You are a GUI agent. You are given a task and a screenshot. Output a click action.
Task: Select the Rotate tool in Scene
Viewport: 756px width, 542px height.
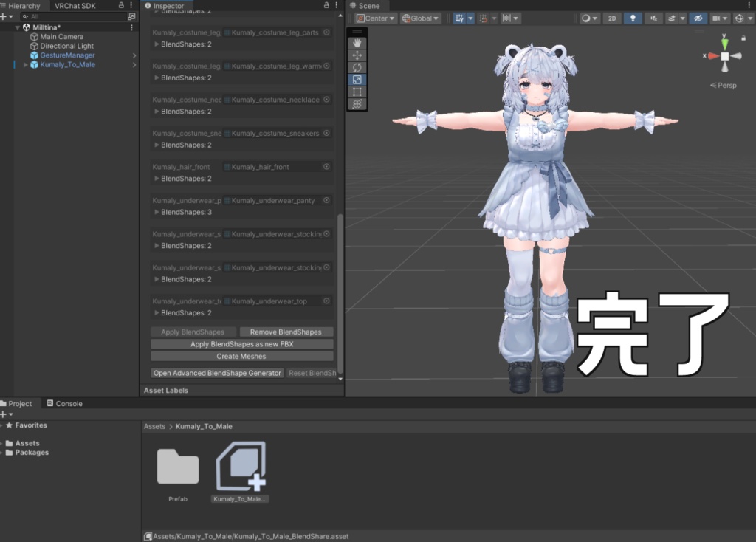click(357, 67)
